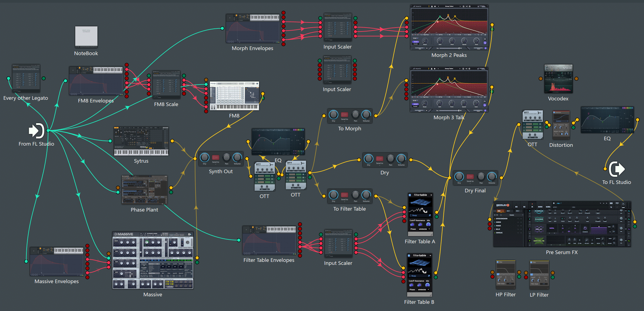Screen dimensions: 644x311
Task: Select the HP Filter node
Action: click(506, 275)
